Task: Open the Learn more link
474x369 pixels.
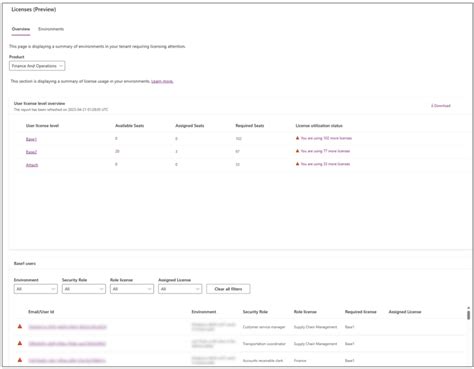Action: [162, 81]
